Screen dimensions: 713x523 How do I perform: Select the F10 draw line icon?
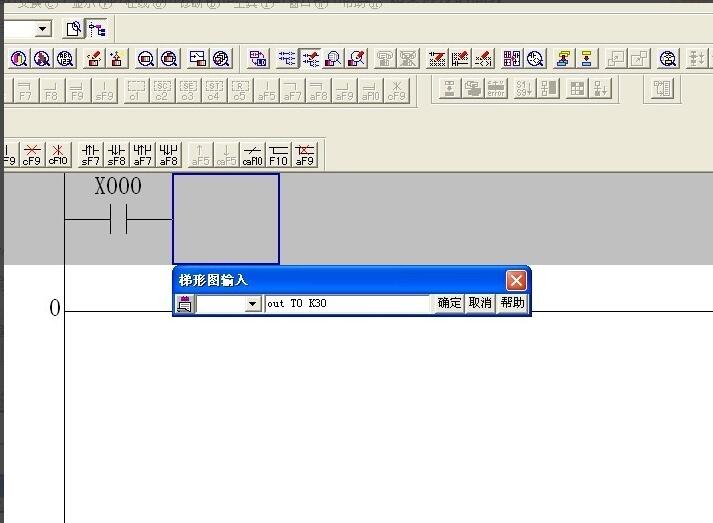tap(278, 154)
